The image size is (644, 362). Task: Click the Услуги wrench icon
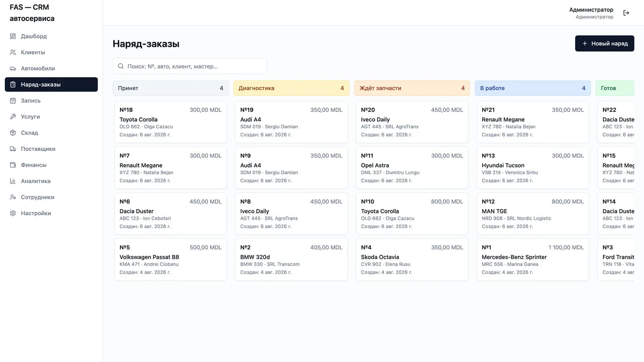tap(13, 117)
